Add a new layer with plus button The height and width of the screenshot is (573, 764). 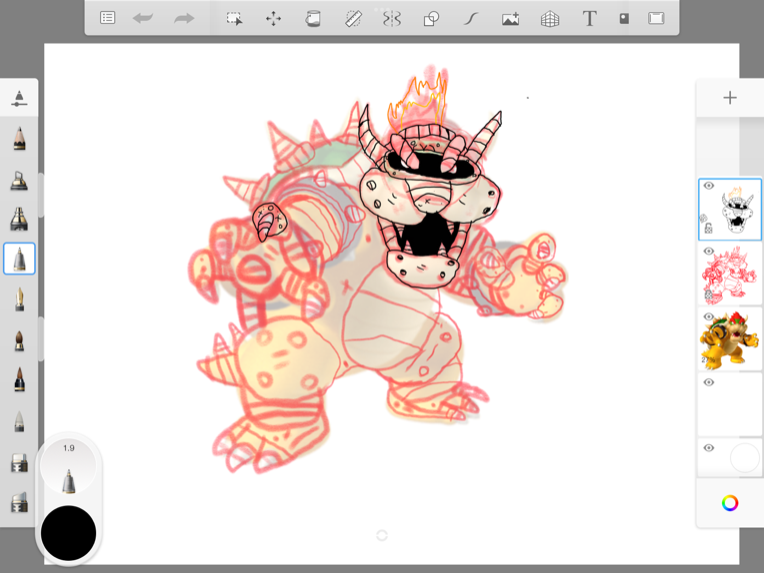[729, 98]
